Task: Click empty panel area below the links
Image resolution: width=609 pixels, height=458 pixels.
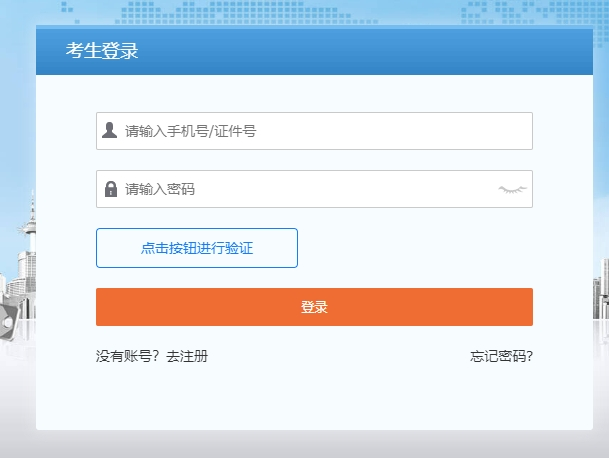Action: click(314, 398)
